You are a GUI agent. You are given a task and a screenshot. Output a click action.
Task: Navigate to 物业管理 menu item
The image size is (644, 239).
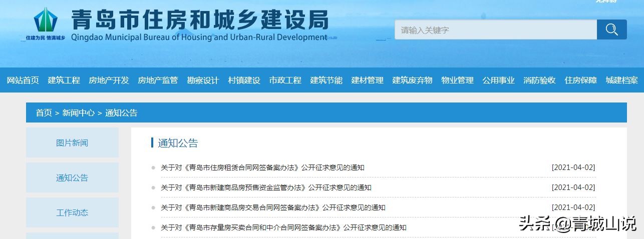tap(457, 80)
